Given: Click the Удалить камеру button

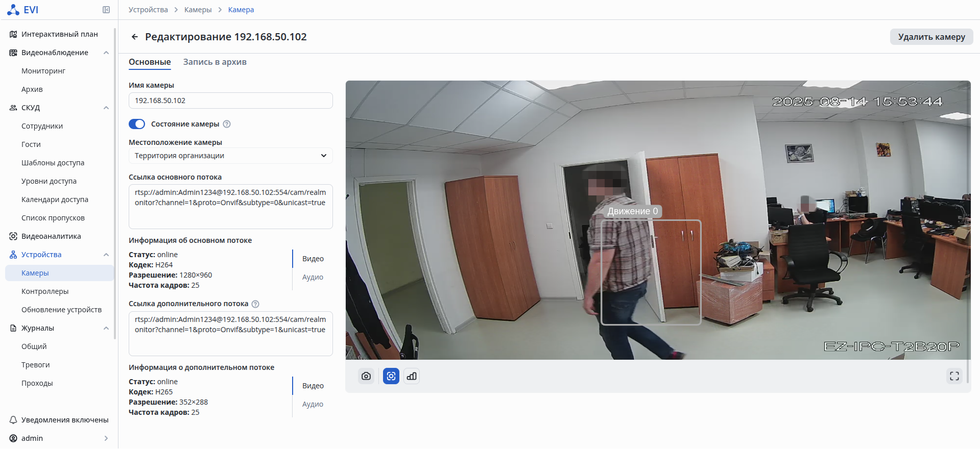Looking at the screenshot, I should (931, 37).
